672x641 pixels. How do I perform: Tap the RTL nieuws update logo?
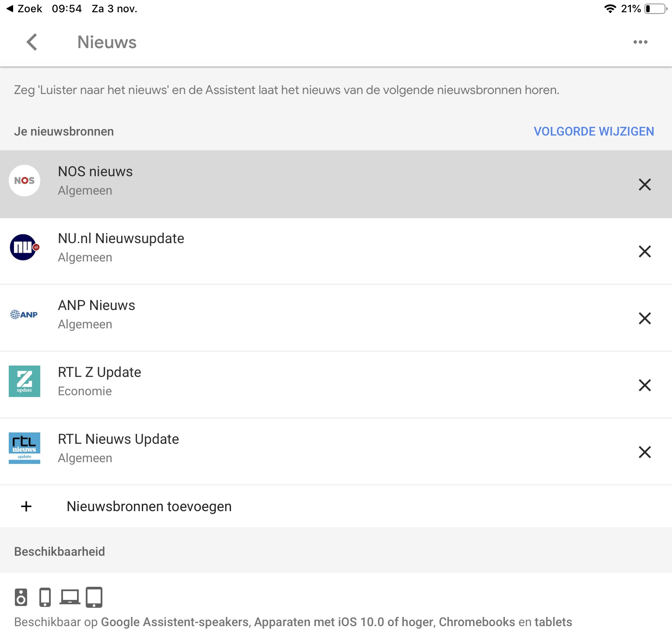(24, 448)
